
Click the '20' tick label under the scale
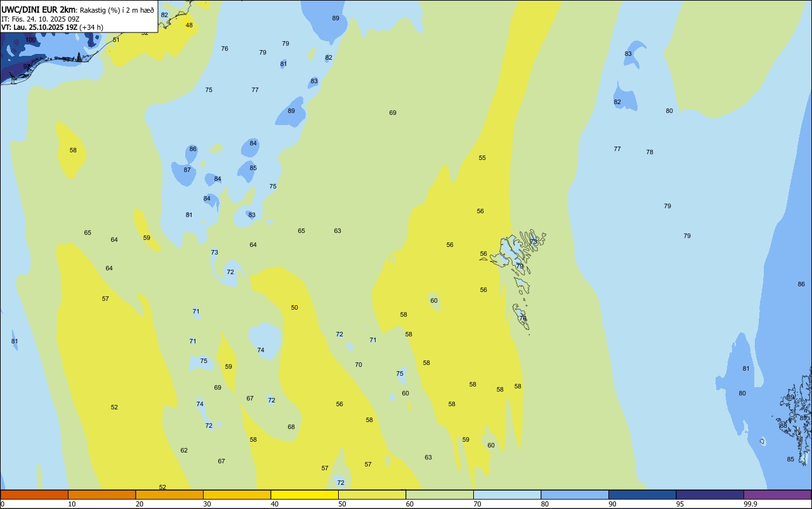(140, 504)
